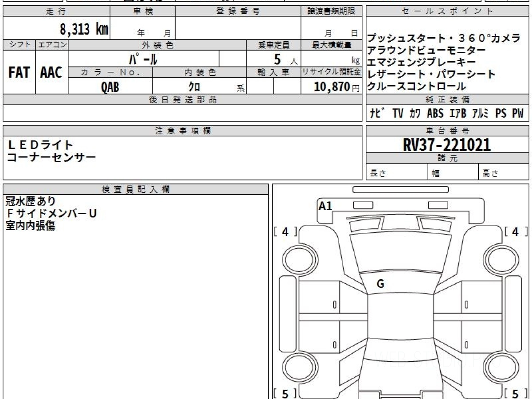Click the AAC air conditioner cell

coord(51,73)
